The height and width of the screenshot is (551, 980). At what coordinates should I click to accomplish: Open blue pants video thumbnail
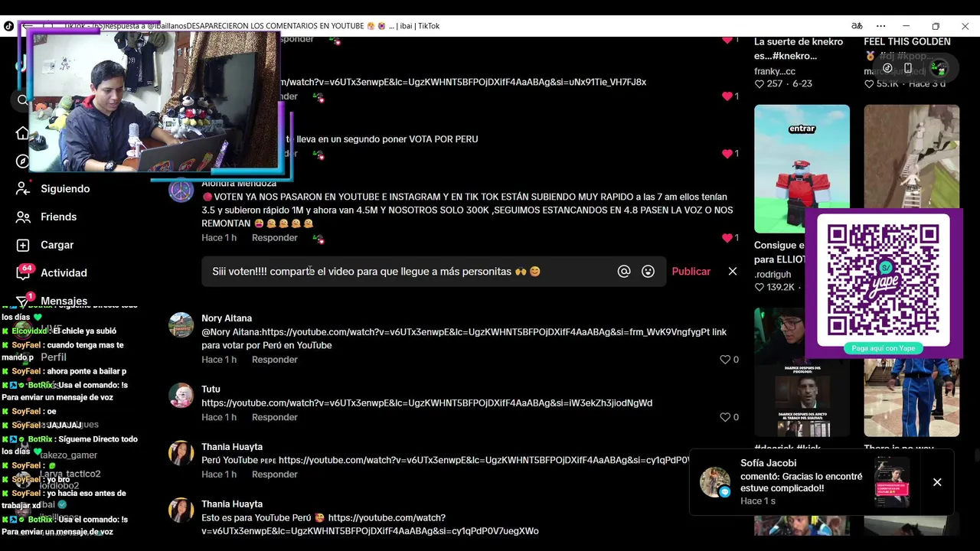(911, 397)
